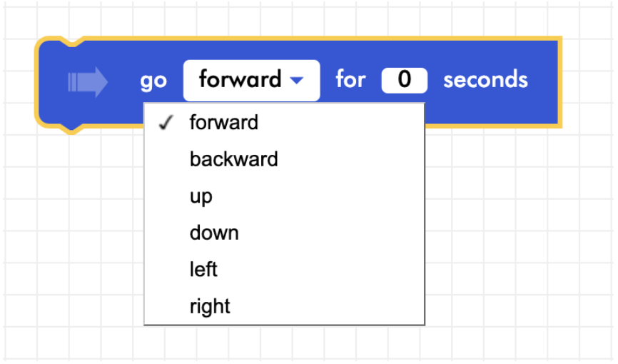Click the bump on the block's bottom-left edge

72,128
